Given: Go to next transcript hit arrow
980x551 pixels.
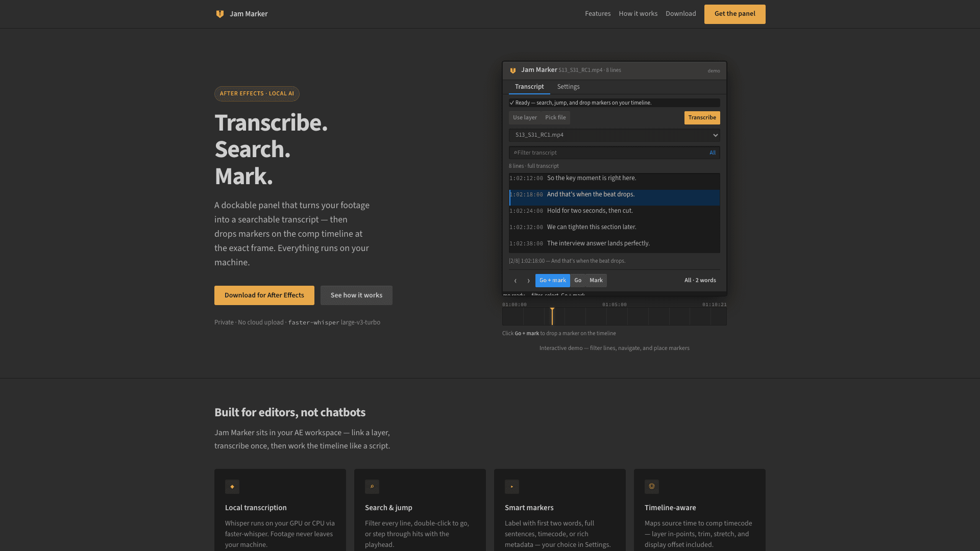Looking at the screenshot, I should [x=528, y=281].
